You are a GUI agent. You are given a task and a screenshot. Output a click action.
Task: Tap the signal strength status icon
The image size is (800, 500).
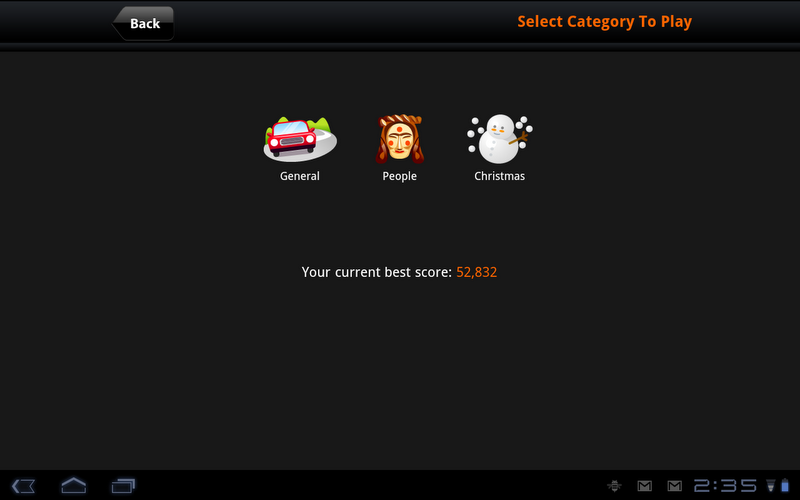tap(771, 486)
